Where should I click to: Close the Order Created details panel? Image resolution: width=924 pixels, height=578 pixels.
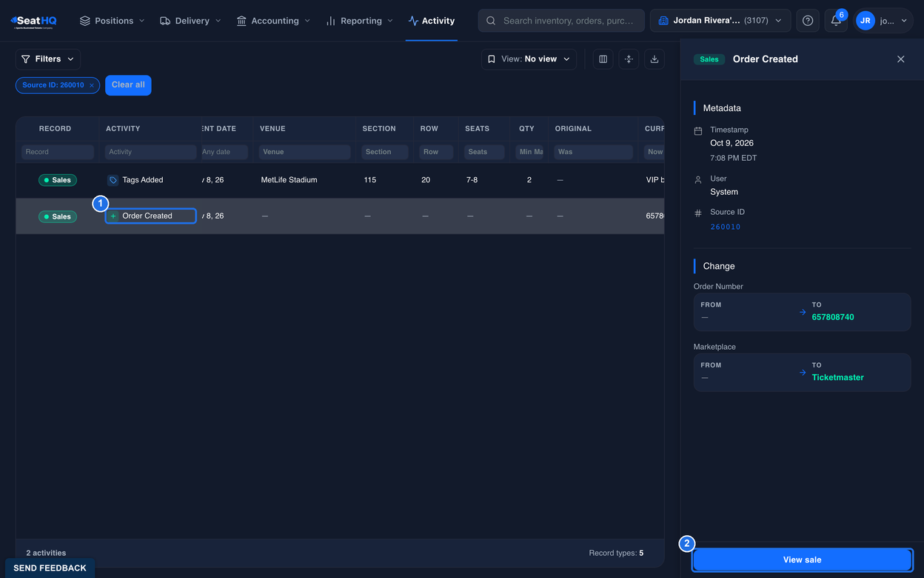[901, 59]
